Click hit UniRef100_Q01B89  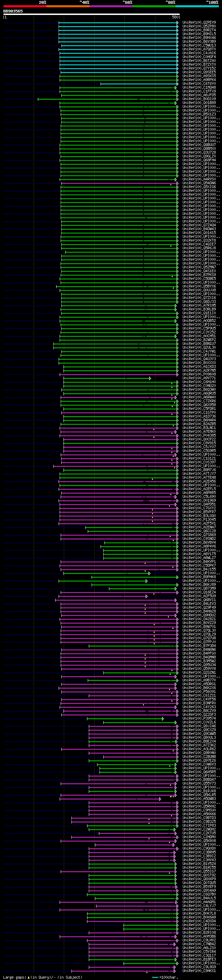click(x=199, y=103)
